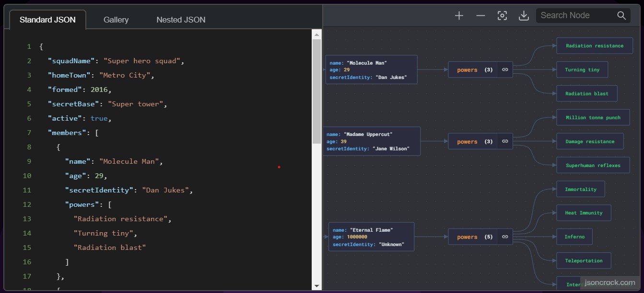
Task: Center the graph using focus icon
Action: click(502, 16)
